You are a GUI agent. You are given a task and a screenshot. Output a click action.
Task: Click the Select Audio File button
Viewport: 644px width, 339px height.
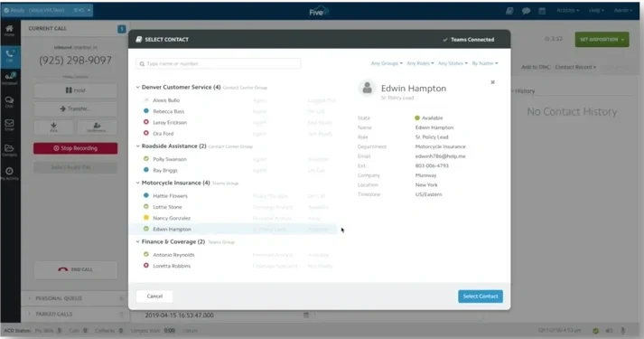point(75,167)
